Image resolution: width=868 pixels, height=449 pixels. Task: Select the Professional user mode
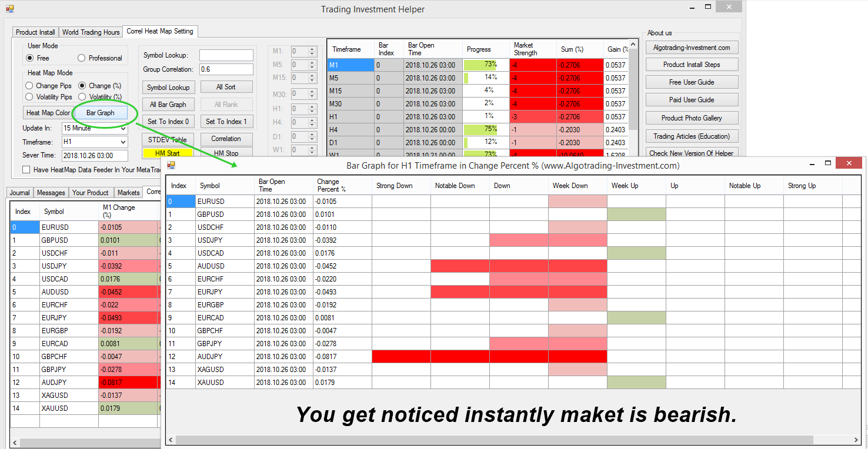82,58
